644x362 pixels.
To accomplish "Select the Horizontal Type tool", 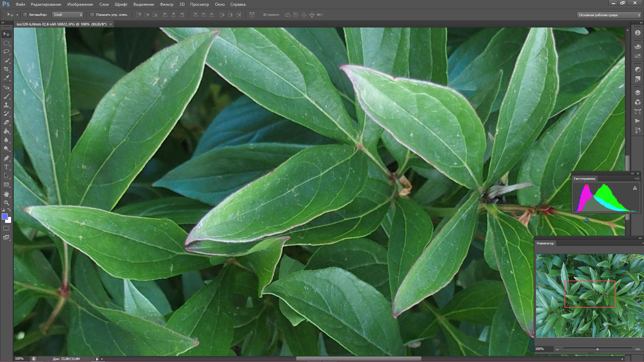I will (6, 167).
